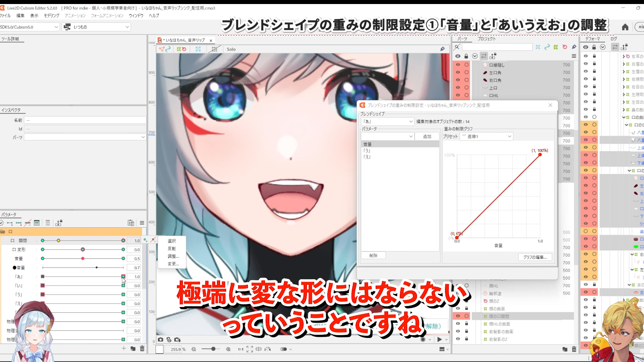Screen dimensions: 644x362
Task: Click the parts search input field
Action: [x=497, y=47]
